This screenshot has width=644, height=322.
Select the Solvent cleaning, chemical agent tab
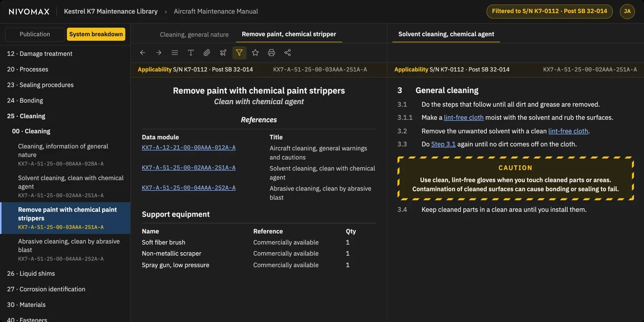click(x=446, y=34)
